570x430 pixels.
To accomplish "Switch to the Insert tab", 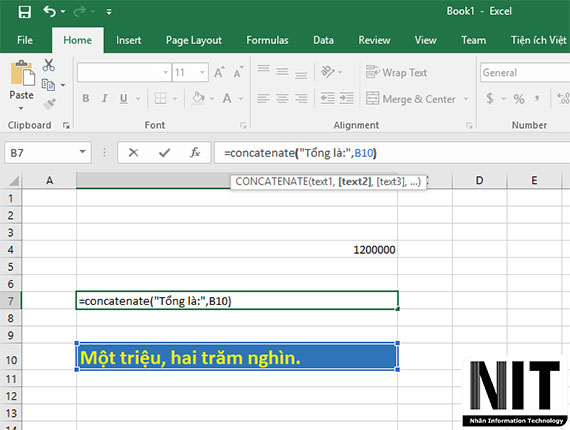I will point(128,40).
